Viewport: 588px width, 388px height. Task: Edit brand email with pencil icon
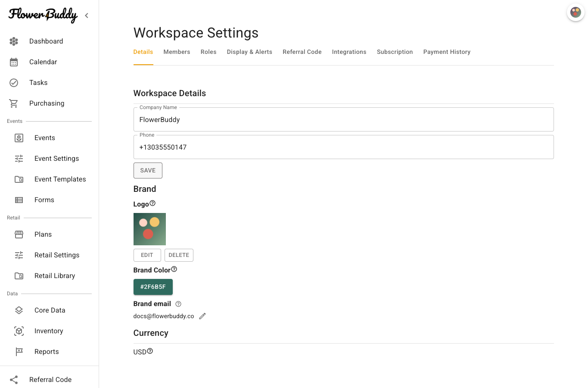tap(202, 316)
